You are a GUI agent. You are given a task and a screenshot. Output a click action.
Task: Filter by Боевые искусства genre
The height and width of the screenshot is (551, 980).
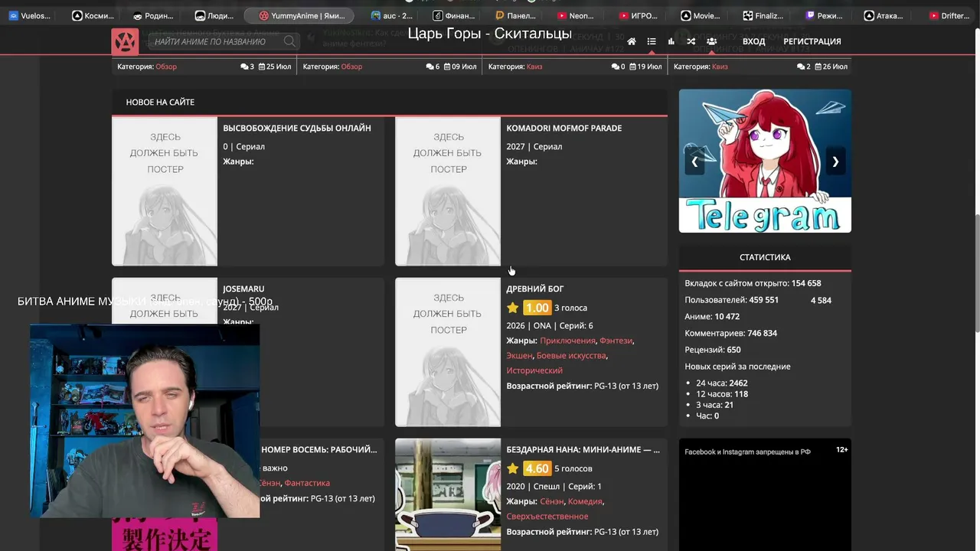[571, 355]
